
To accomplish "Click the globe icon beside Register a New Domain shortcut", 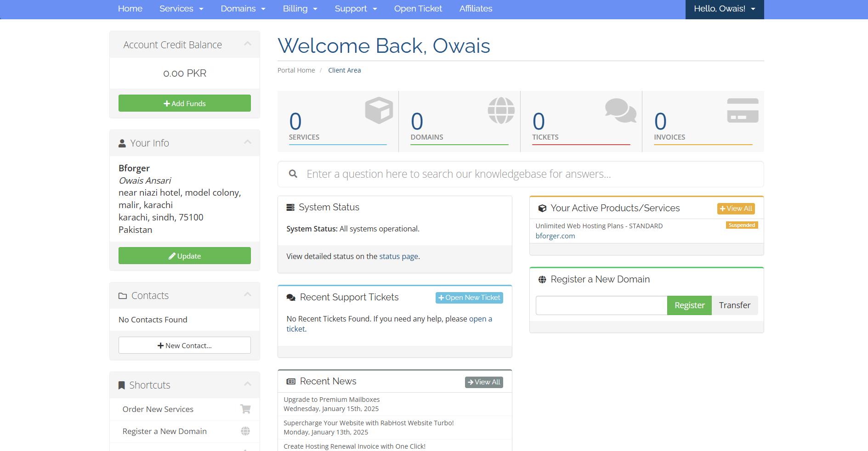I will (245, 431).
